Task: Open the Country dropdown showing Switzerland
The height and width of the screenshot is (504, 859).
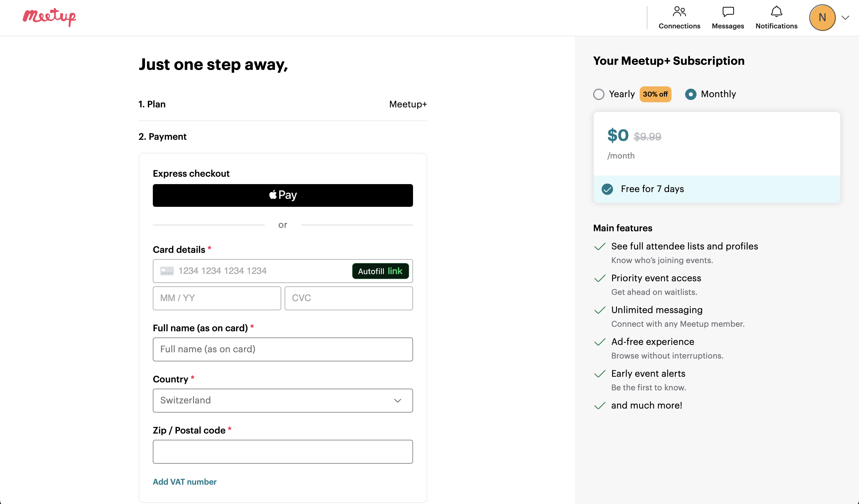Action: coord(283,400)
